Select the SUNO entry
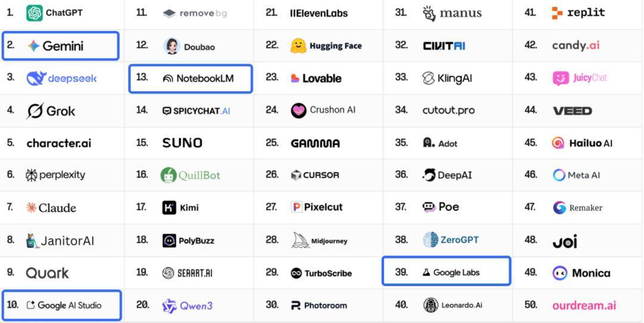Image resolution: width=644 pixels, height=323 pixels. point(182,143)
